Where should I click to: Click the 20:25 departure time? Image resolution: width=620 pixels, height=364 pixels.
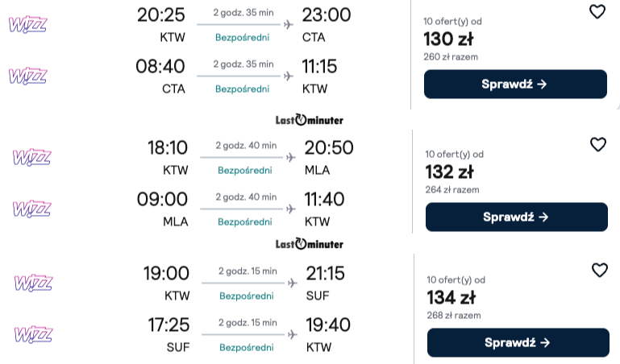click(x=160, y=14)
